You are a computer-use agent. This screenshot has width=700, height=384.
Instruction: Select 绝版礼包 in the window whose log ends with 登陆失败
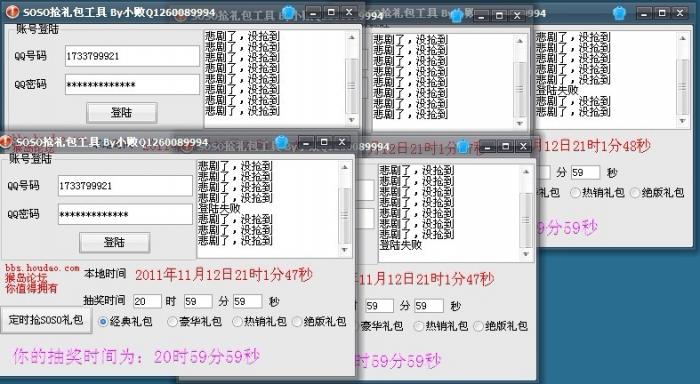(x=479, y=326)
